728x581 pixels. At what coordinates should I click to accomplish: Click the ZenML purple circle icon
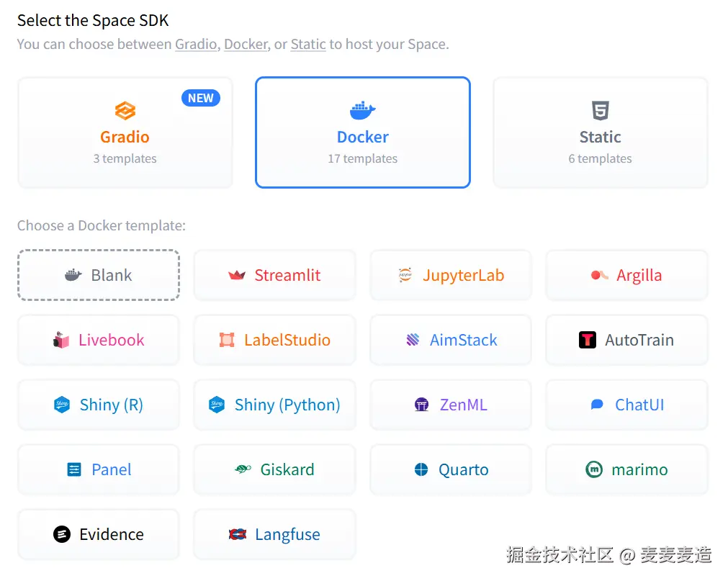pos(421,405)
